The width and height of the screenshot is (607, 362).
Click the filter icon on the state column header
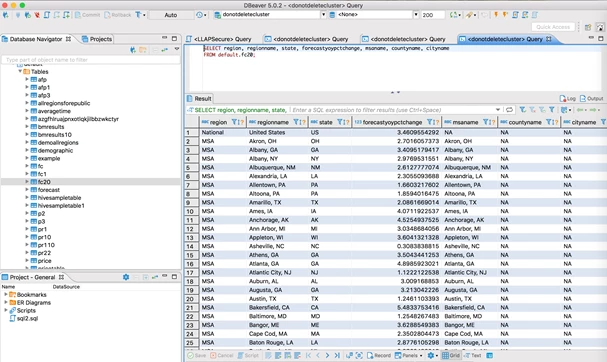(340, 122)
